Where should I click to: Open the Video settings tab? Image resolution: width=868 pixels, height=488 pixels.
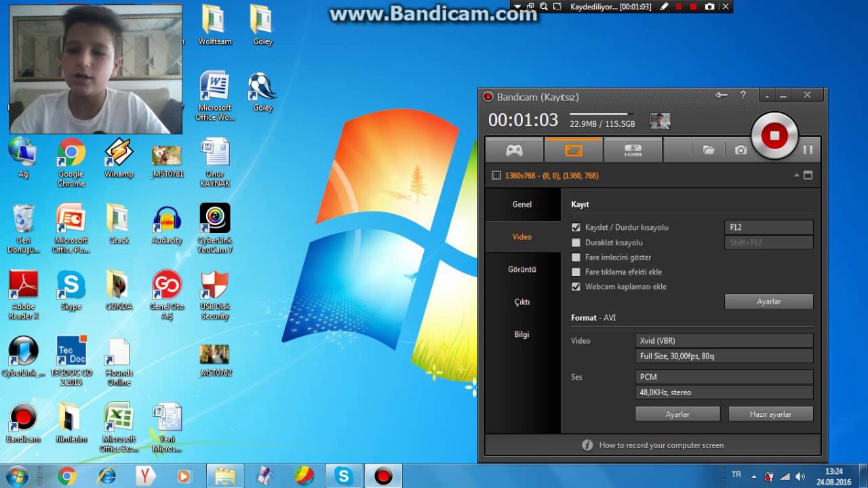pyautogui.click(x=522, y=237)
